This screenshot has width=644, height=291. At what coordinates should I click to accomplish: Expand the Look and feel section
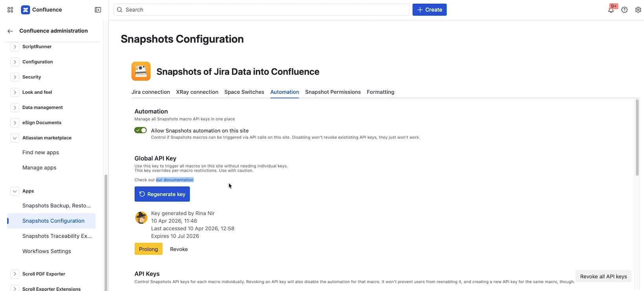click(15, 92)
